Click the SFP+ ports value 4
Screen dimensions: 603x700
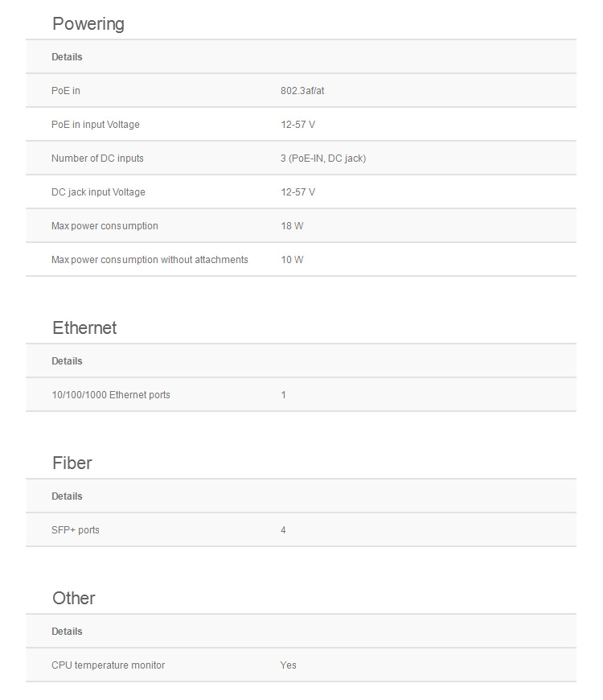coord(283,530)
